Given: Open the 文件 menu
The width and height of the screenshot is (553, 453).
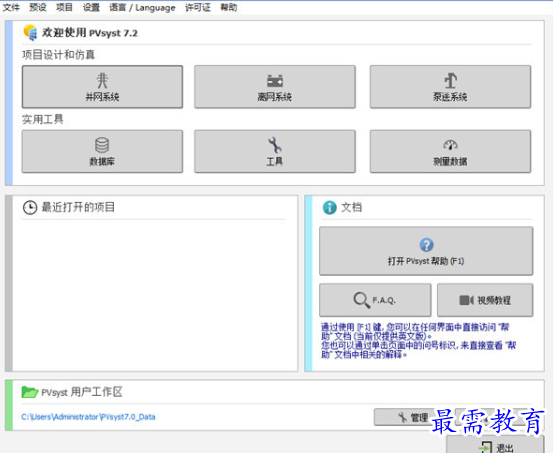Looking at the screenshot, I should tap(11, 7).
